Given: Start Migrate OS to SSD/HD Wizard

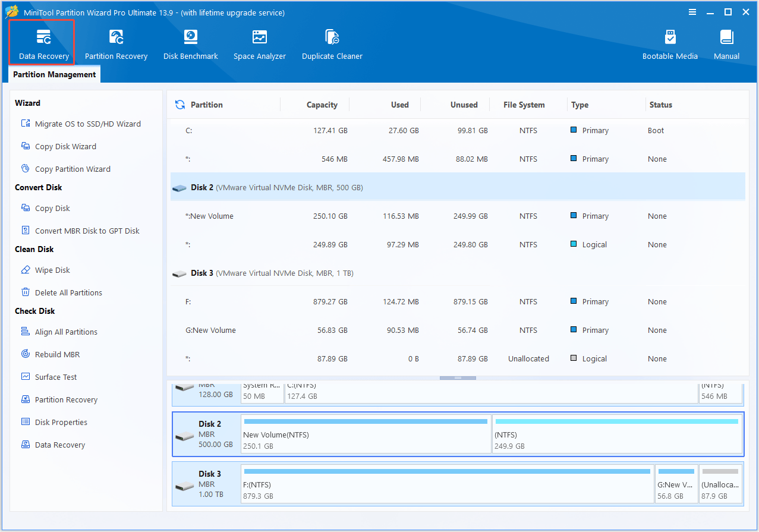Looking at the screenshot, I should [81, 124].
